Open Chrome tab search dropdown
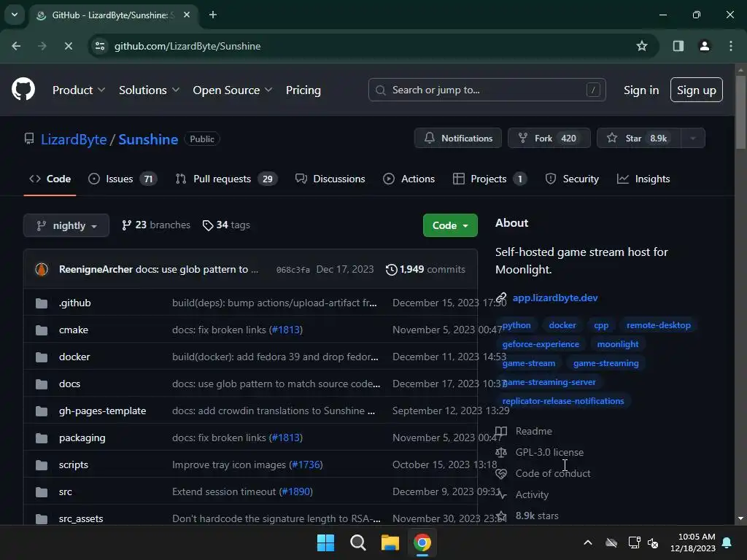The height and width of the screenshot is (560, 747). pyautogui.click(x=15, y=15)
